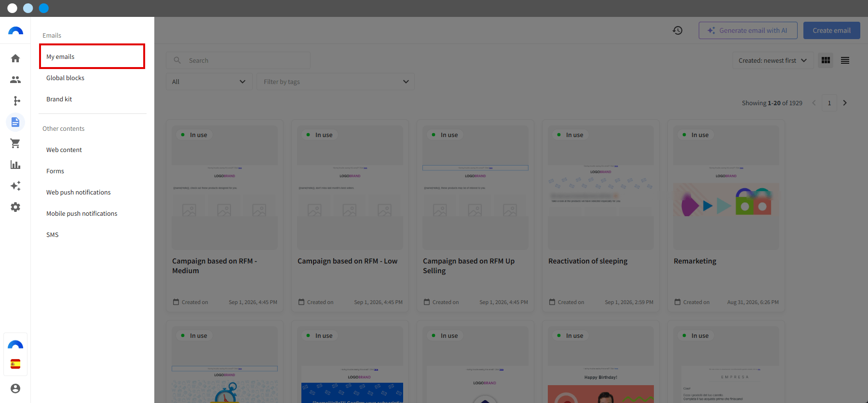The height and width of the screenshot is (403, 868).
Task: Open the Contacts people icon
Action: pyautogui.click(x=15, y=80)
